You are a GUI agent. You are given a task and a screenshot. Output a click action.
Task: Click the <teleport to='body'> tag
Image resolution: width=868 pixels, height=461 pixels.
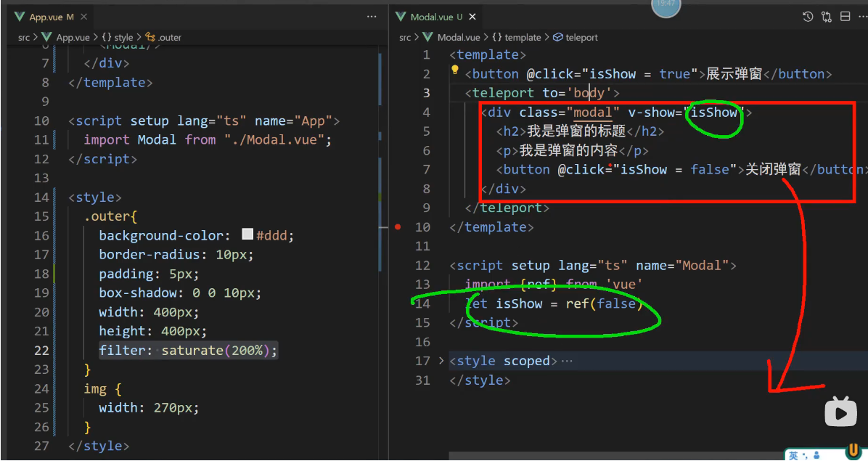[x=543, y=93]
